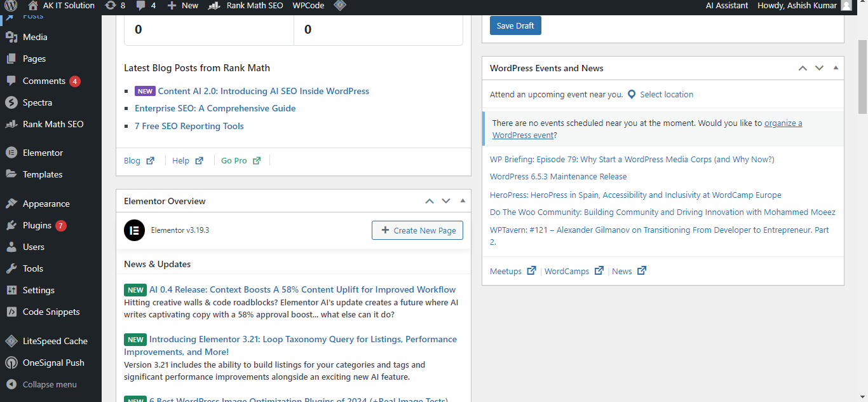Open the Do The Woo Community article
Viewport: 868px width, 402px height.
tap(662, 212)
